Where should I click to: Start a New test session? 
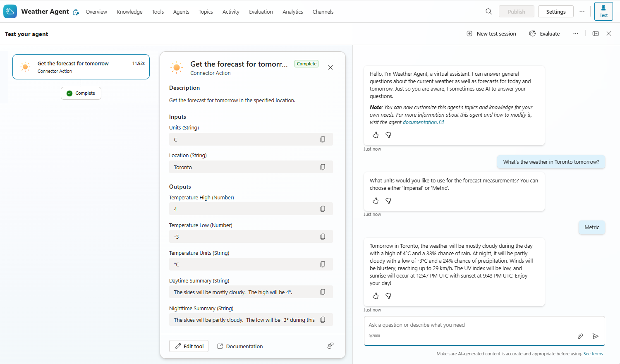pyautogui.click(x=491, y=34)
